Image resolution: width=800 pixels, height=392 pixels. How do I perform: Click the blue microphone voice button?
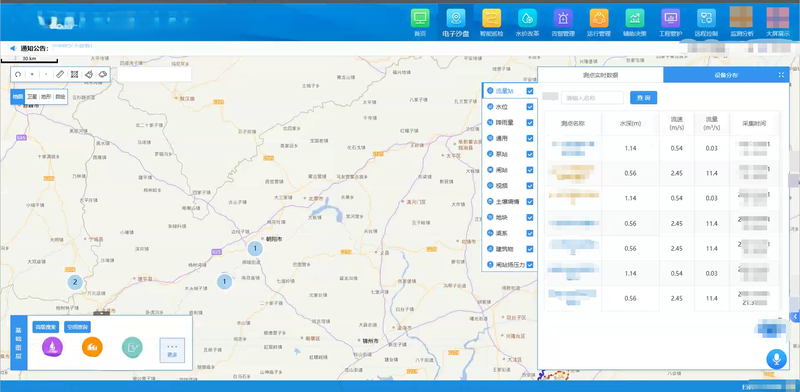pos(777,359)
